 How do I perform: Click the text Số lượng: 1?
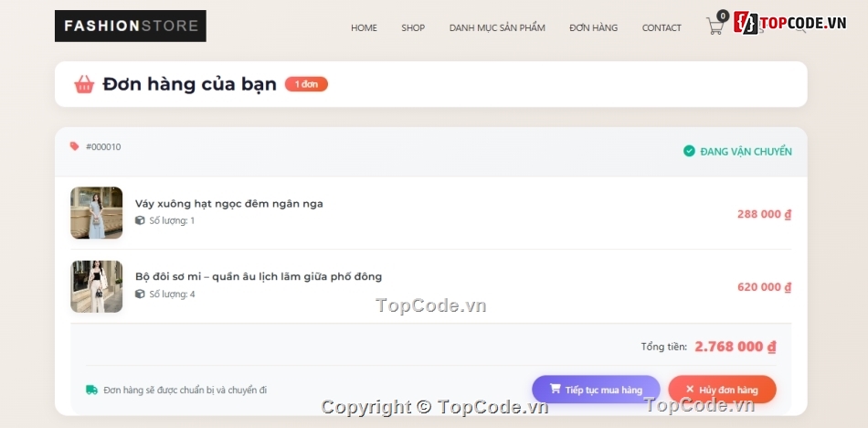point(172,220)
